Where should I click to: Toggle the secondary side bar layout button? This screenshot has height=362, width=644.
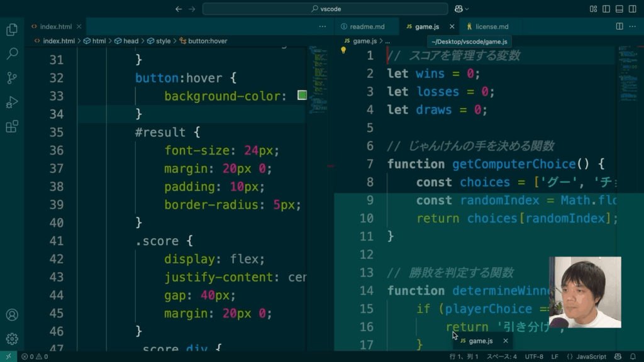click(x=631, y=9)
